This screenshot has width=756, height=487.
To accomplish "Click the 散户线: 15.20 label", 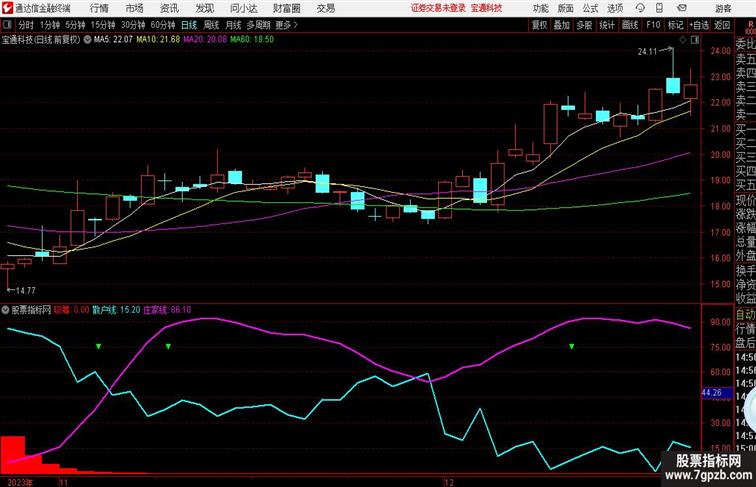I will 117,310.
